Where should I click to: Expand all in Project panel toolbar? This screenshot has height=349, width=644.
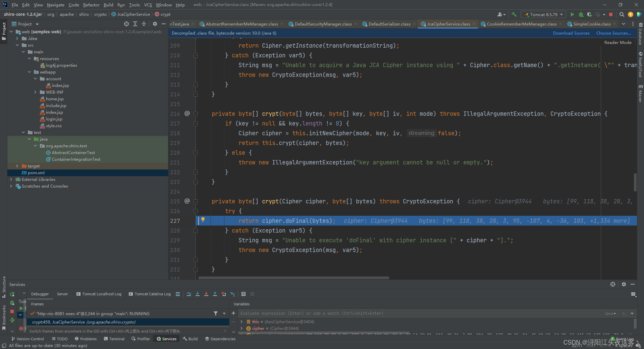click(x=135, y=24)
